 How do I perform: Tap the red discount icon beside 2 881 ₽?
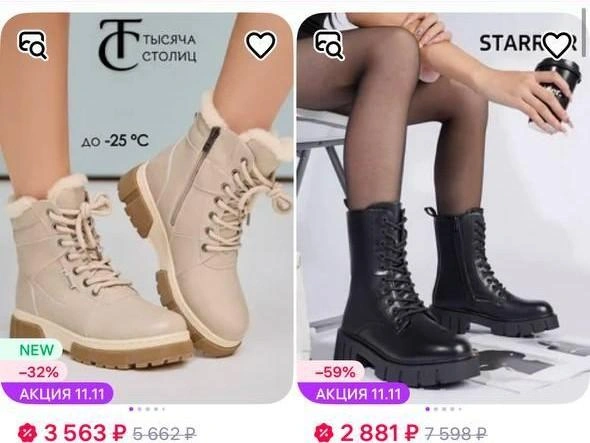point(324,433)
